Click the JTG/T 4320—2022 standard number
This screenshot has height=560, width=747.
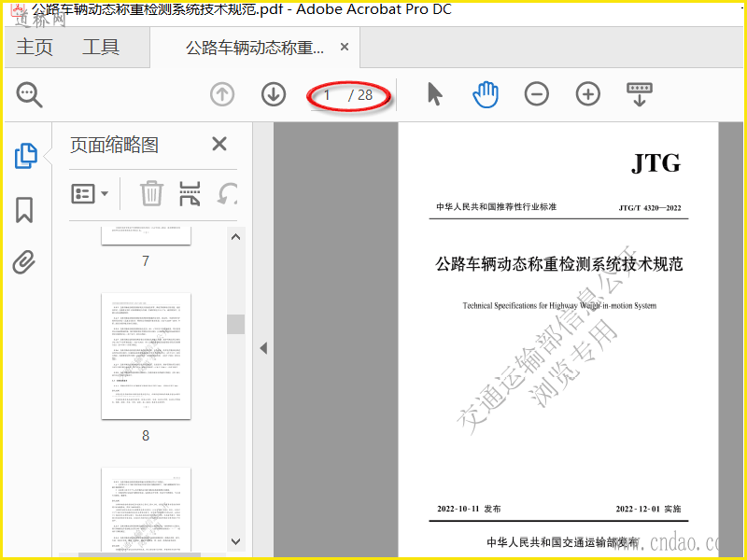pos(650,207)
